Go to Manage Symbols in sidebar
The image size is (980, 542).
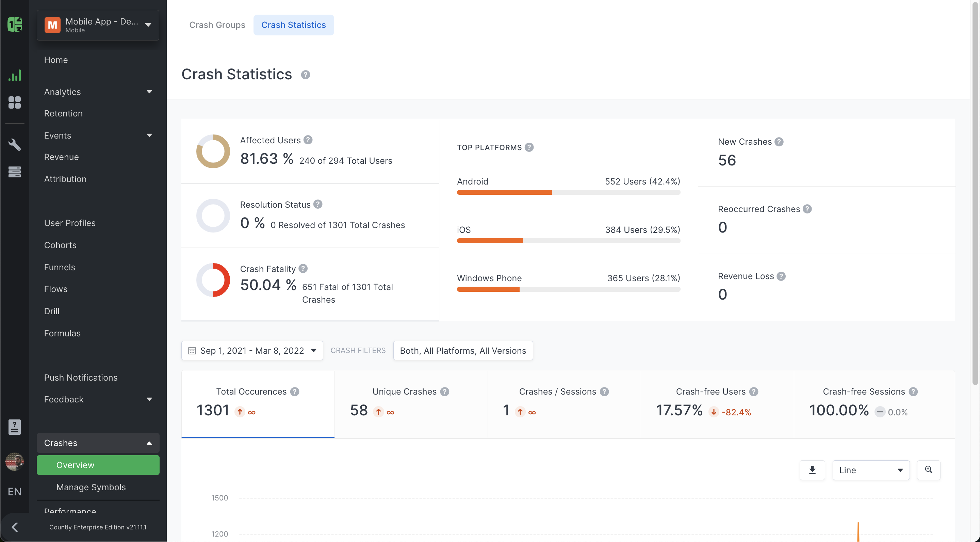coord(91,487)
